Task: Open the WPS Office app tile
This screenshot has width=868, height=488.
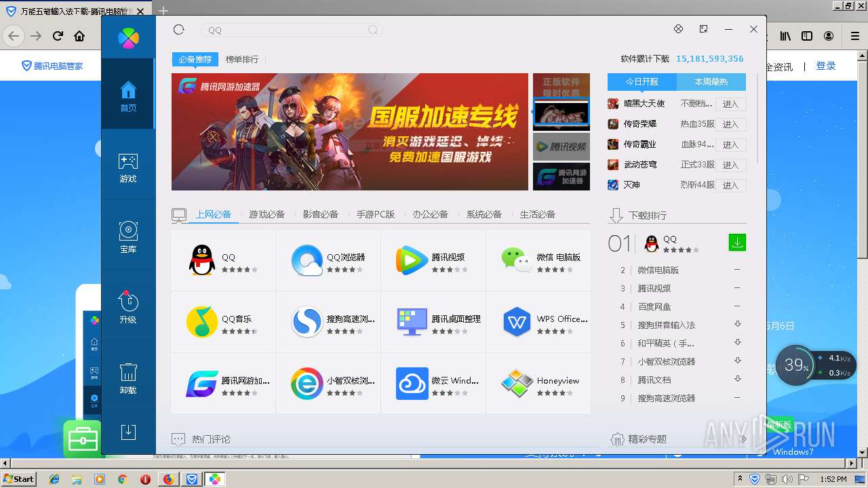Action: tap(538, 322)
